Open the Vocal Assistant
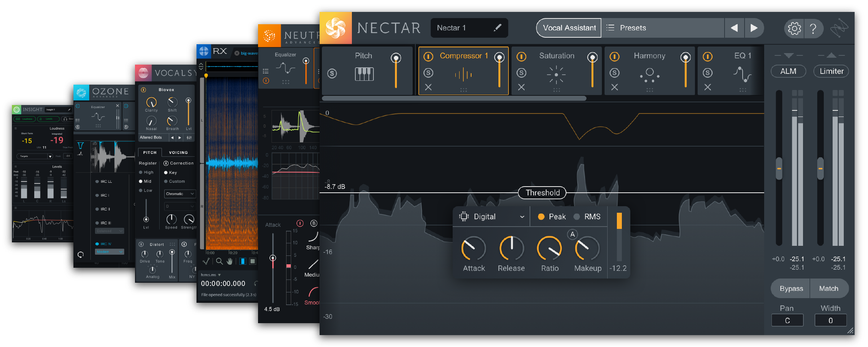Screen dimensions: 868x347 [x=569, y=28]
